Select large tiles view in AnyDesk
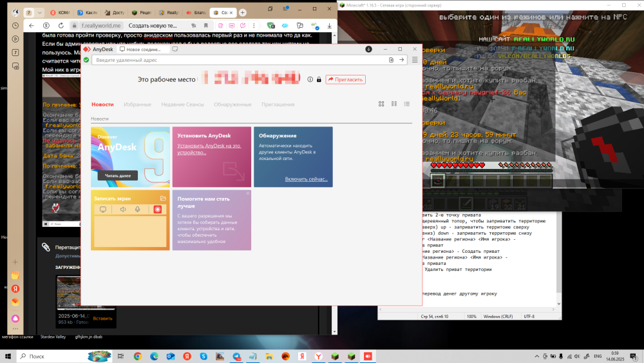The width and height of the screenshot is (644, 363). (381, 104)
